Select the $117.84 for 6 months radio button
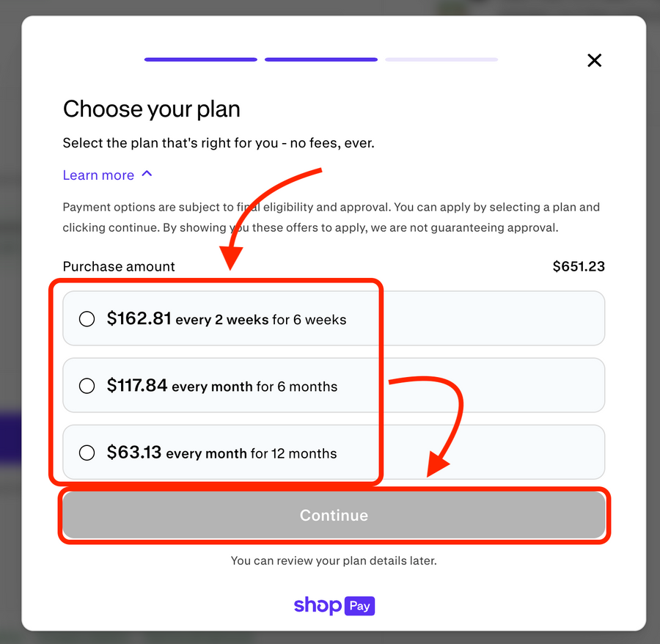The image size is (660, 644). pyautogui.click(x=87, y=386)
